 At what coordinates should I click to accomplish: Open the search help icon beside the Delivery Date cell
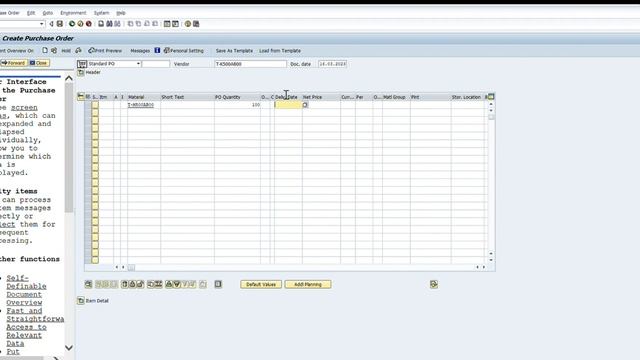(x=305, y=105)
